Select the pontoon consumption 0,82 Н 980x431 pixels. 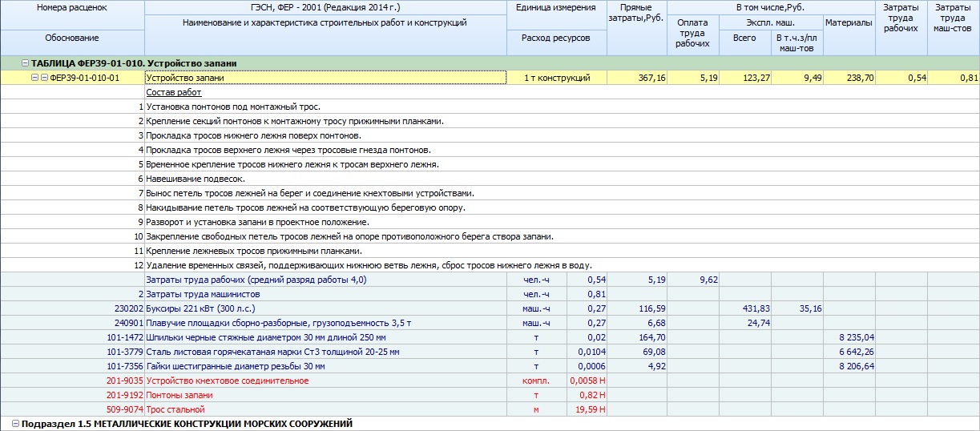tap(594, 395)
